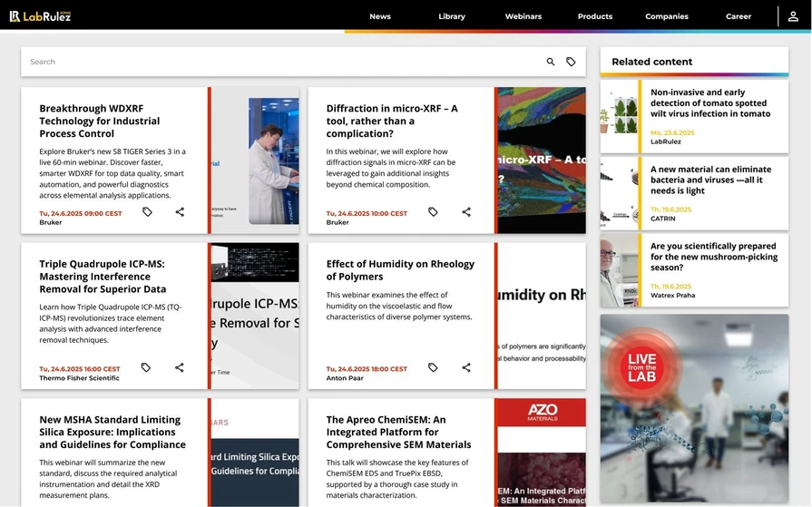This screenshot has width=812, height=507.
Task: Share the Triple Quadrupole ICP-MS webinar
Action: [x=179, y=367]
